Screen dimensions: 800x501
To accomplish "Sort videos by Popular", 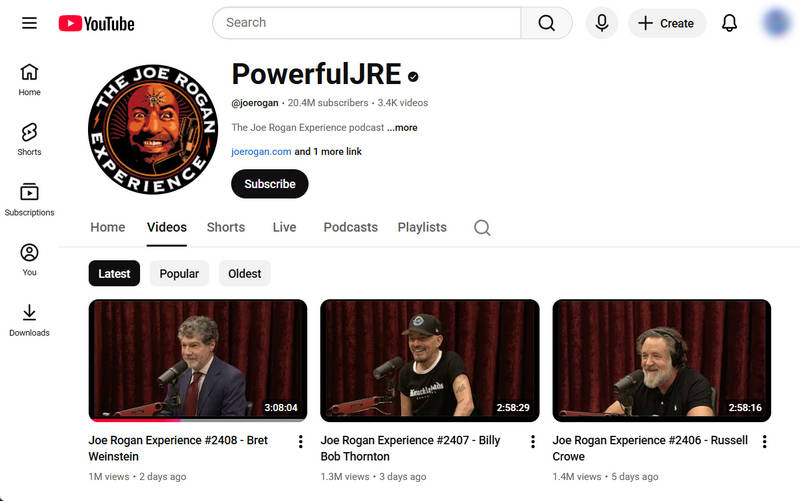I will pos(179,273).
